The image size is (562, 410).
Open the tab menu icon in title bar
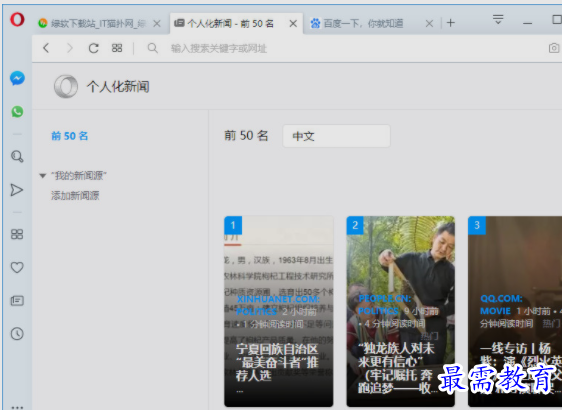pyautogui.click(x=498, y=19)
